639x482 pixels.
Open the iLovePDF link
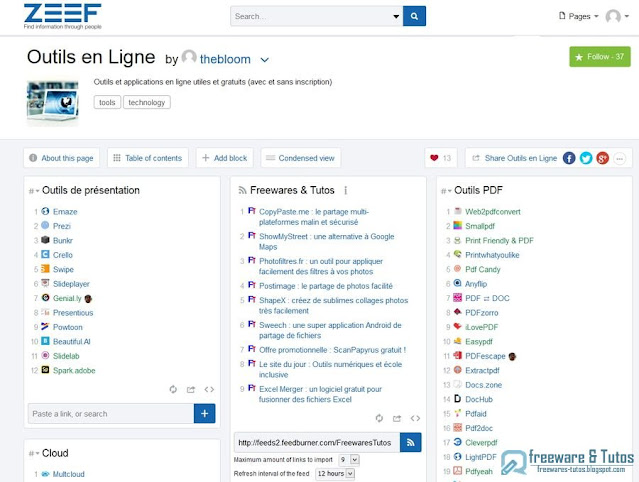(x=481, y=327)
